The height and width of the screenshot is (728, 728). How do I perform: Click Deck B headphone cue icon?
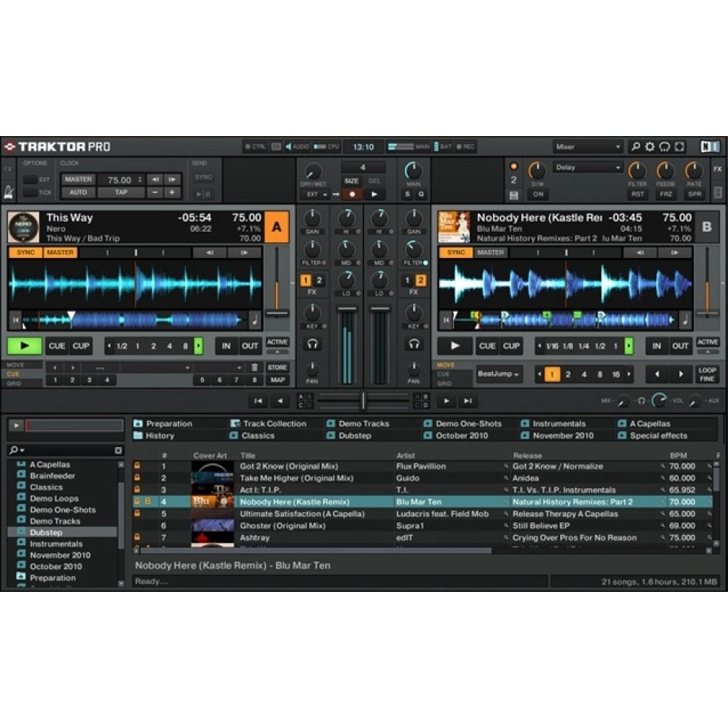[414, 344]
